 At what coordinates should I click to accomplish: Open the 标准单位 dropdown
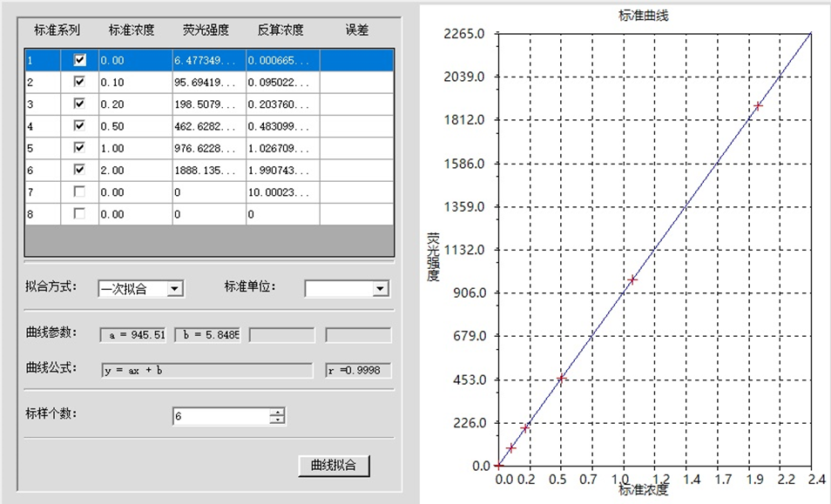tap(380, 288)
